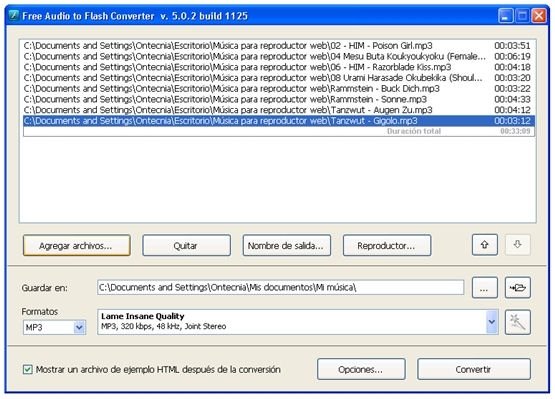Click the 00:33:09 total duration value

[515, 131]
